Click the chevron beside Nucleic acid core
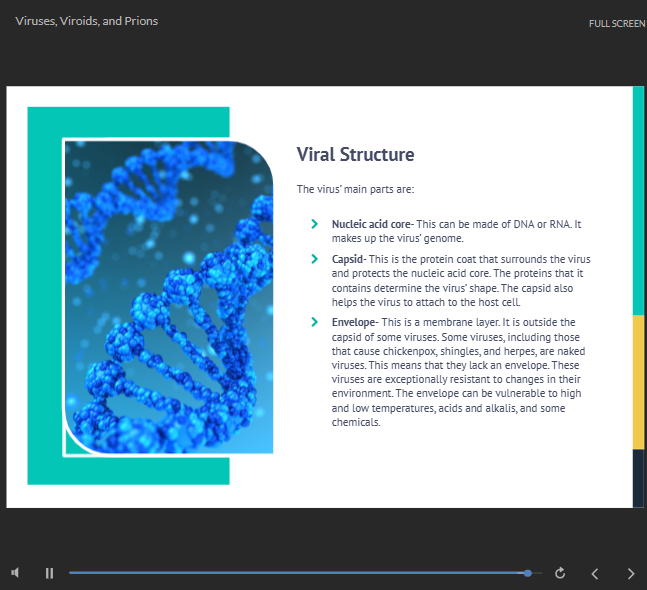This screenshot has width=647, height=590. (x=315, y=224)
